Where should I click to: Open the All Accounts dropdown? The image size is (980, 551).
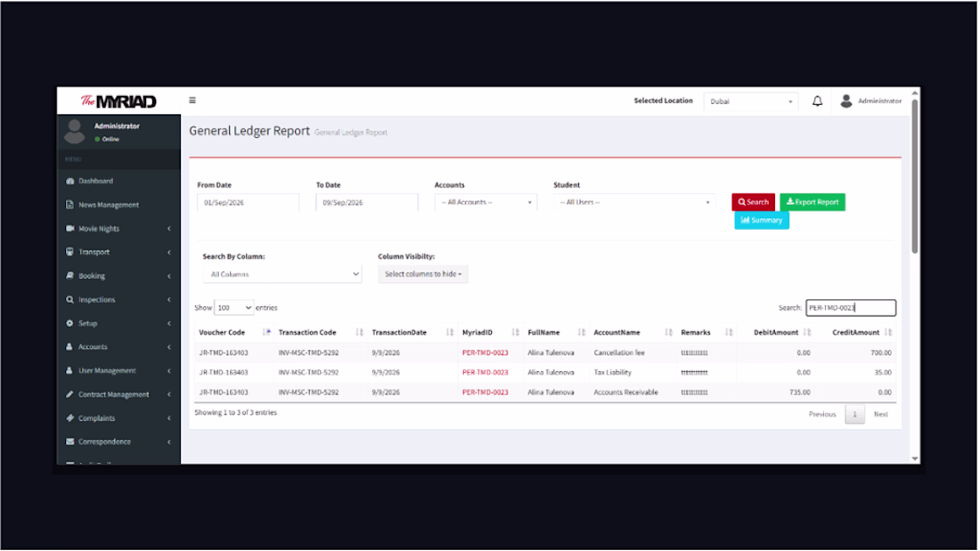486,202
